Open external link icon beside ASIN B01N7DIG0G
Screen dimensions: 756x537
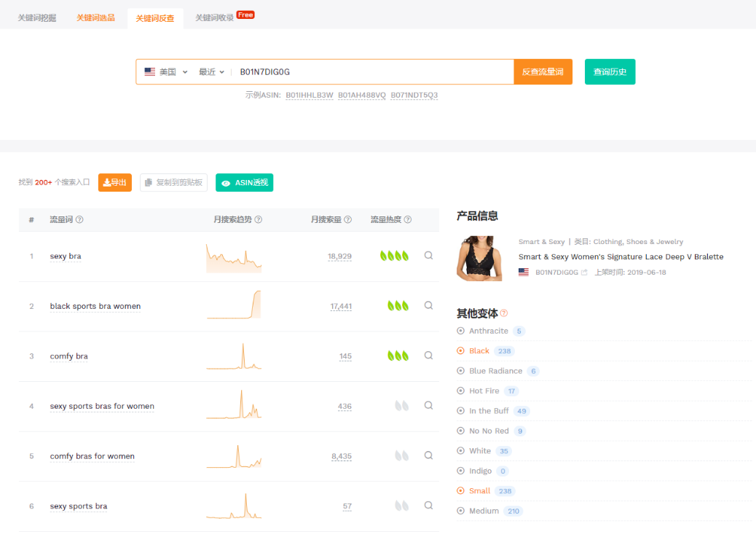tap(584, 273)
